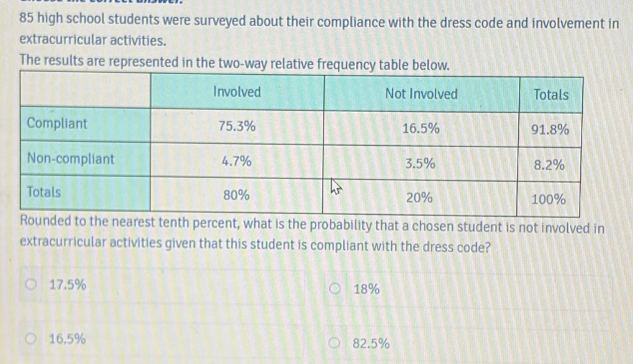Click the 20% table cell
The image size is (633, 364).
pos(421,198)
